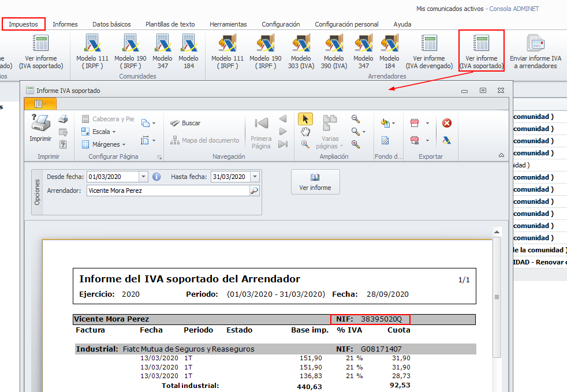Click the Arrendador search magnifier

pos(254,191)
